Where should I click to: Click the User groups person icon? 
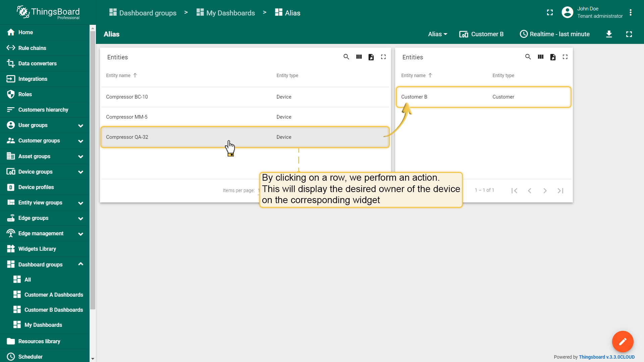(11, 125)
